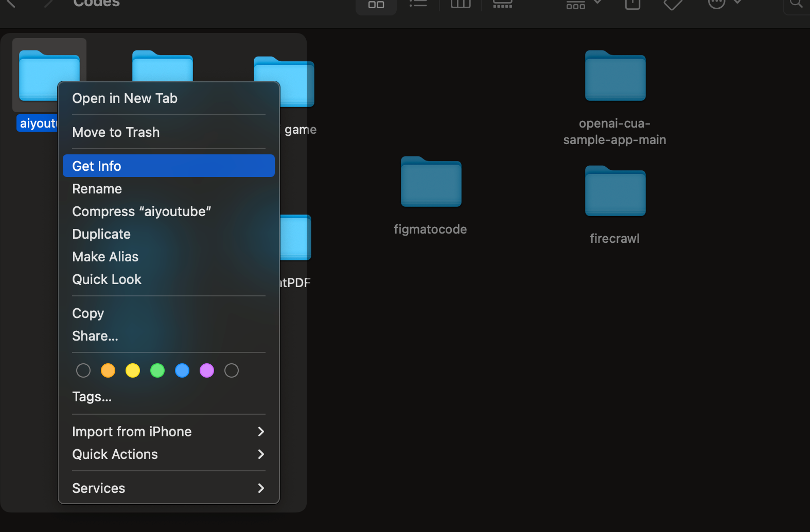Image resolution: width=810 pixels, height=532 pixels.
Task: Expand the Services submenu
Action: 169,488
